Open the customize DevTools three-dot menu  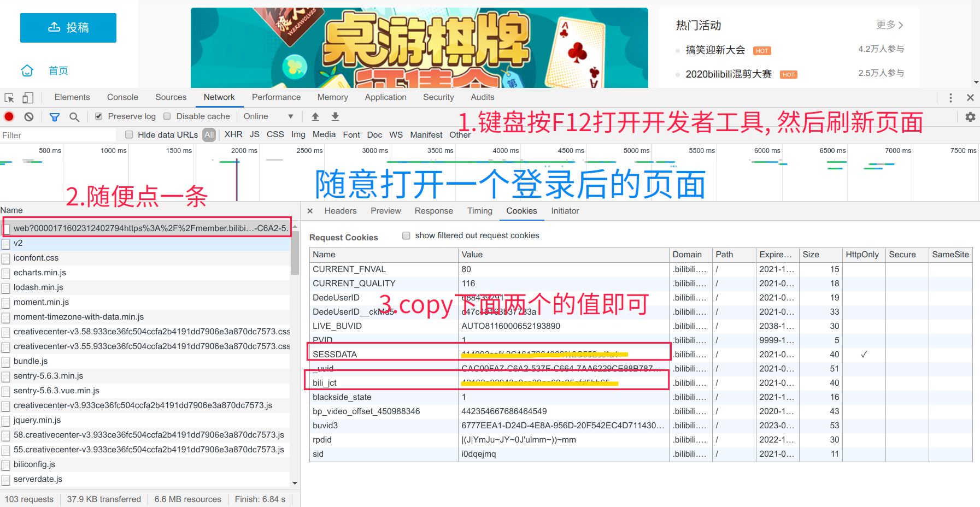tap(950, 97)
